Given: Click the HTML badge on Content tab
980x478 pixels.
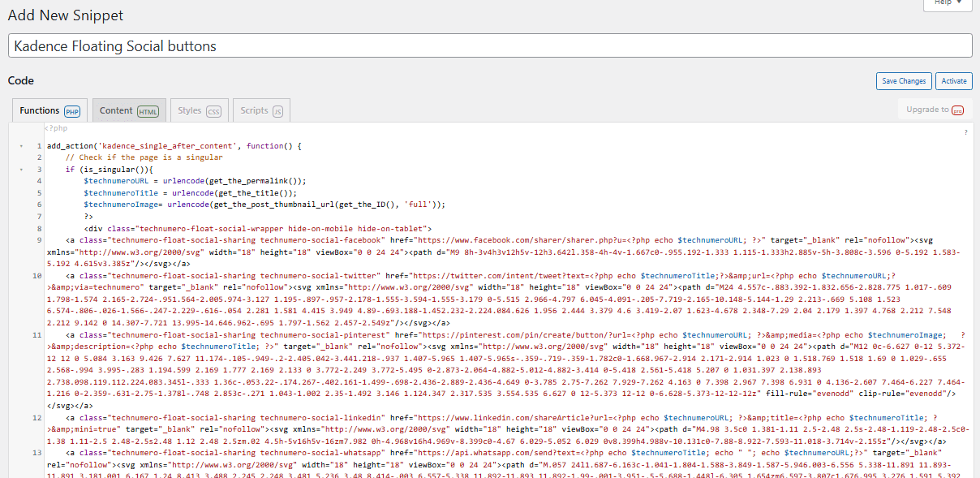Looking at the screenshot, I should pyautogui.click(x=147, y=110).
